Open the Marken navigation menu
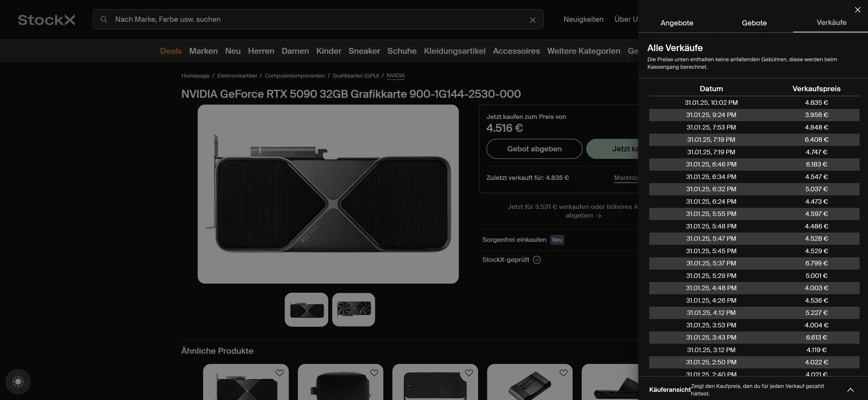 203,51
